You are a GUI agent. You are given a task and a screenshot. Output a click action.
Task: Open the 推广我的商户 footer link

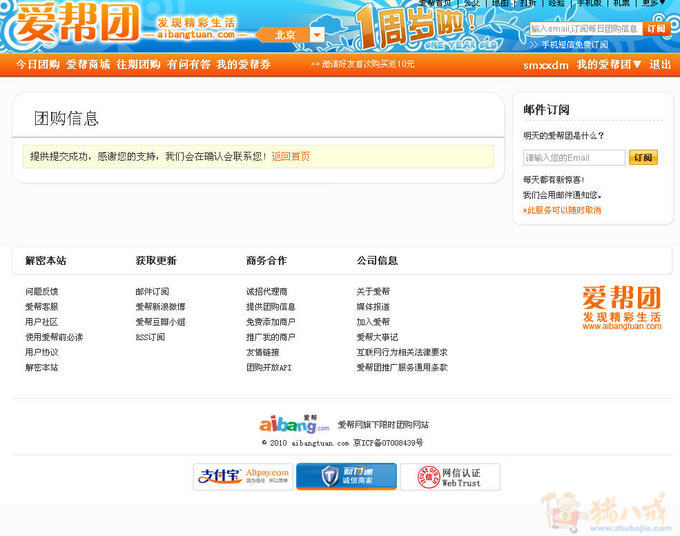(271, 337)
